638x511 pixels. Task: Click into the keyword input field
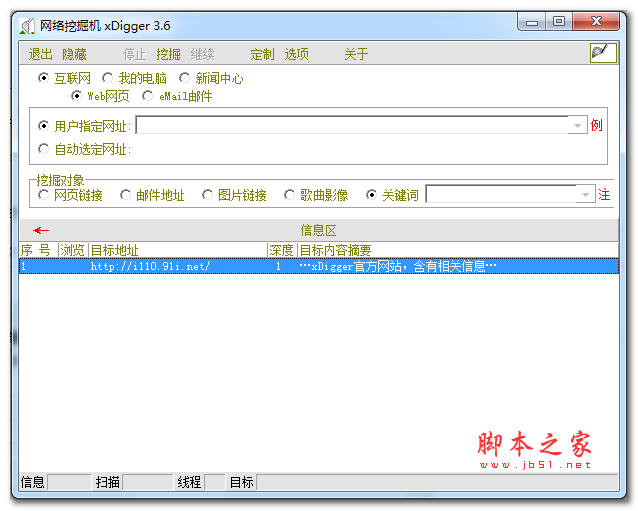point(501,194)
